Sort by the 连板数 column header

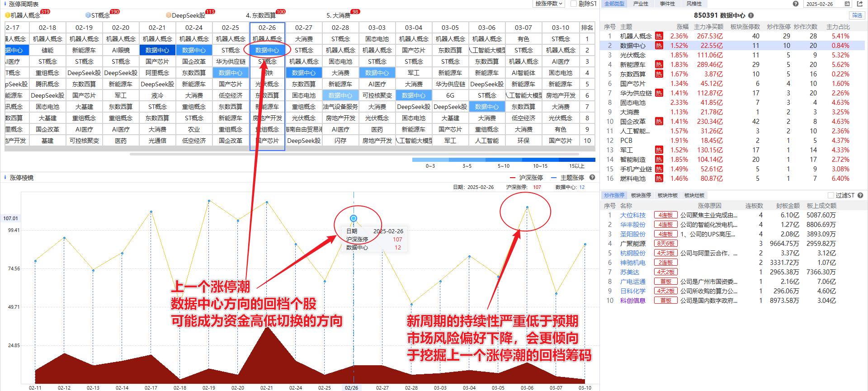click(754, 206)
